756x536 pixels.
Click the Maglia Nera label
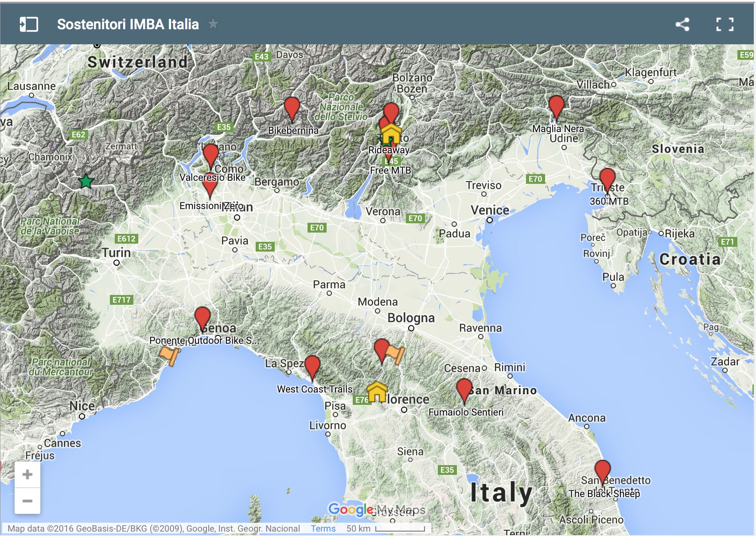[x=558, y=128]
